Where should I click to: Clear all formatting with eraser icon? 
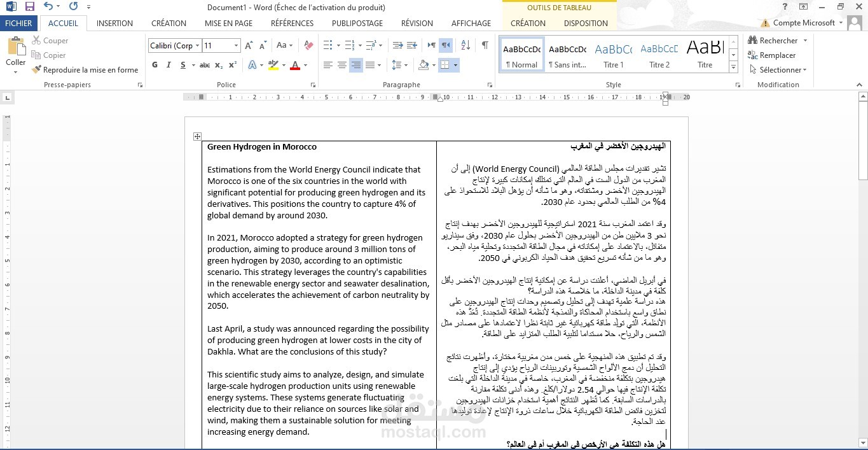pyautogui.click(x=308, y=46)
